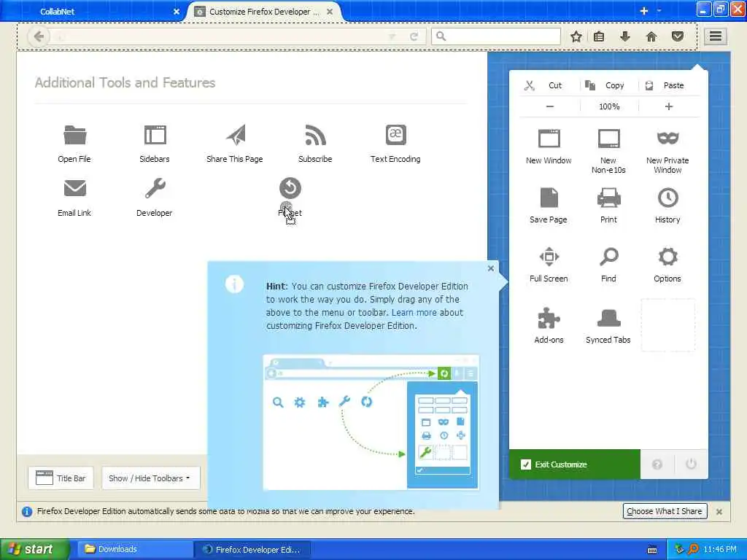The image size is (747, 560).
Task: Click the taskbar clock showing 11:46 PM
Action: (x=720, y=550)
